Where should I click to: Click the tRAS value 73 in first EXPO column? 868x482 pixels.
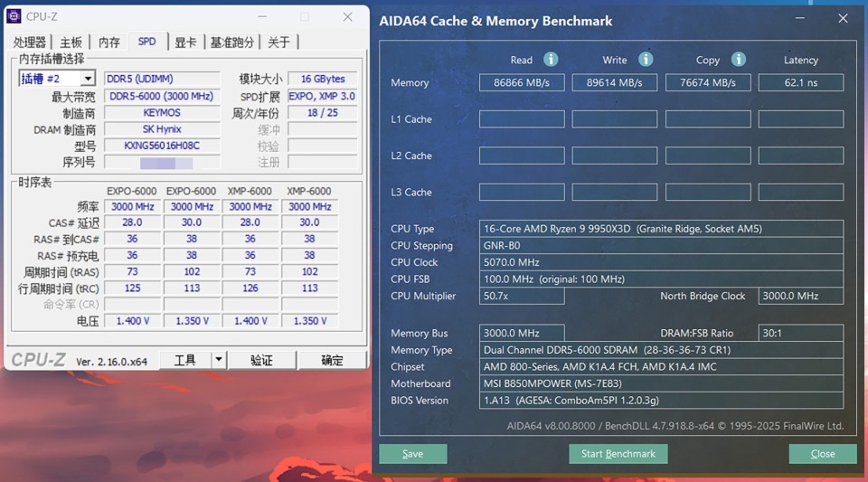[x=132, y=271]
